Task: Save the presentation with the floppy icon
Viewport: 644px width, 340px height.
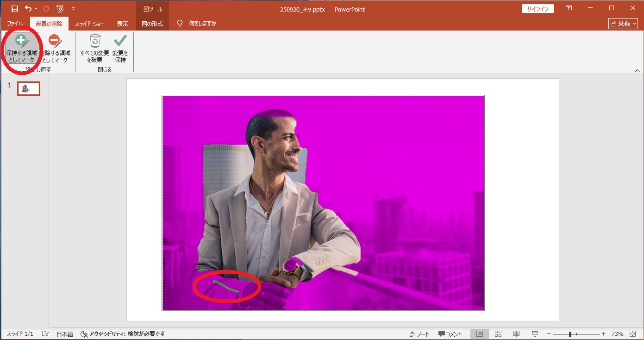Action: point(15,9)
